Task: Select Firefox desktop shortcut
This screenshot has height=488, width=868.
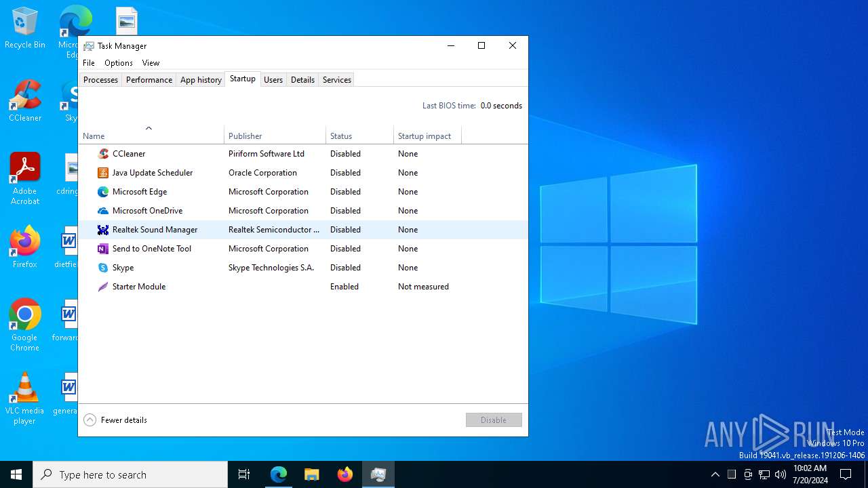Action: pyautogui.click(x=25, y=247)
